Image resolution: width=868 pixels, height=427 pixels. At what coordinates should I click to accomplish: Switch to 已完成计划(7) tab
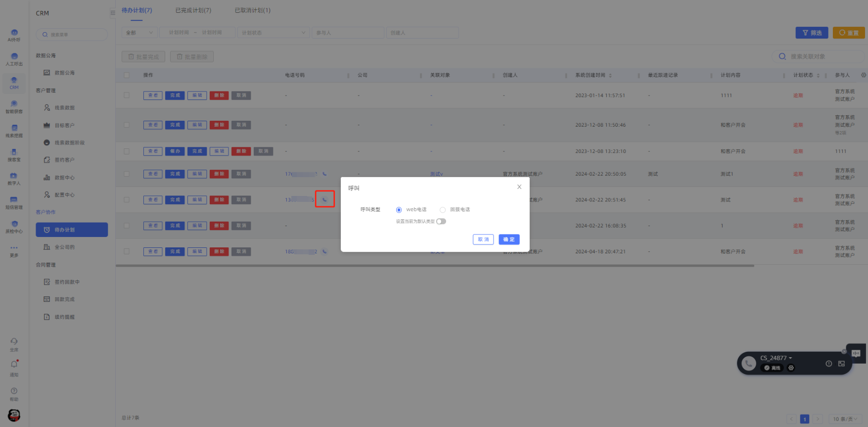pyautogui.click(x=193, y=10)
